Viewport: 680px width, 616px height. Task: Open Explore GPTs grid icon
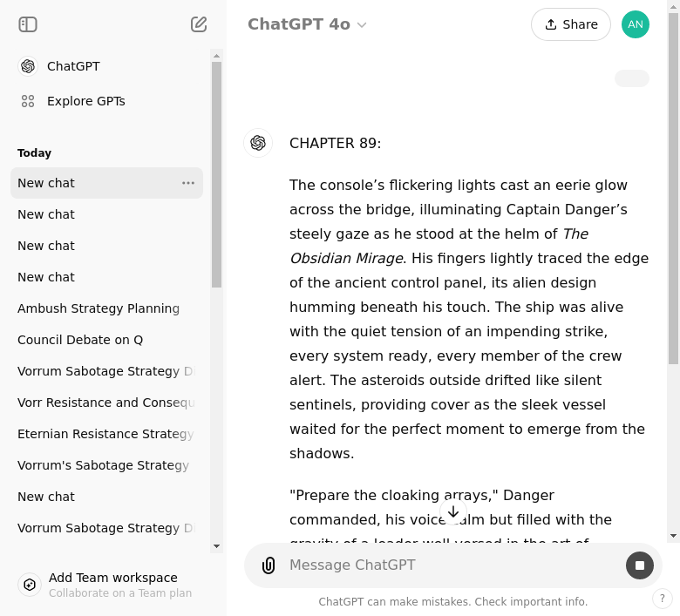coord(28,101)
